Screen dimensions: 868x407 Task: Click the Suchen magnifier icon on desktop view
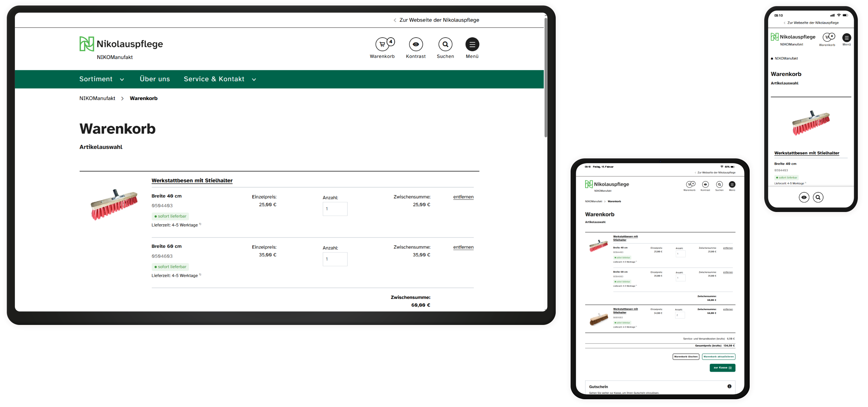click(x=445, y=44)
